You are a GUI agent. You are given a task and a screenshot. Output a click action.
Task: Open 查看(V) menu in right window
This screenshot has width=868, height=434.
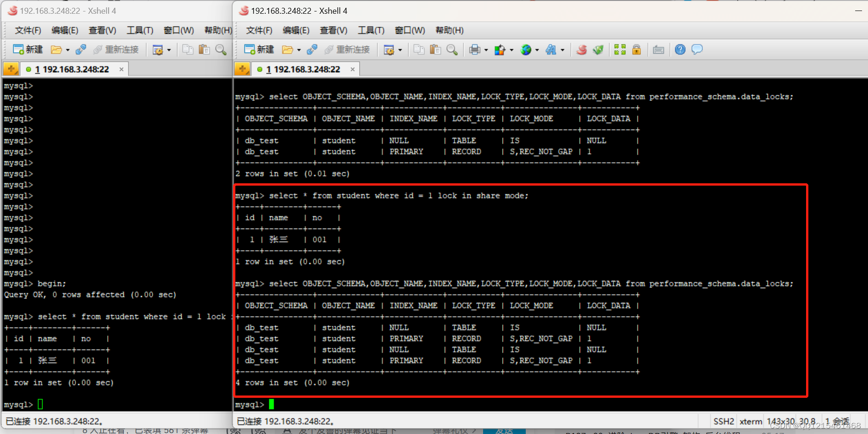coord(334,30)
